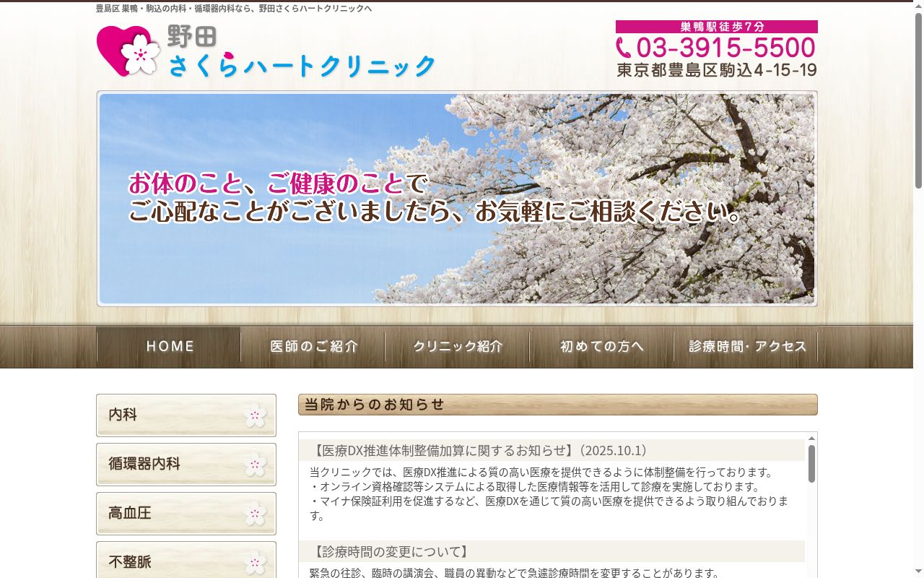
Task: Click the address 東京都豊島区駒込4-15-19
Action: point(717,70)
